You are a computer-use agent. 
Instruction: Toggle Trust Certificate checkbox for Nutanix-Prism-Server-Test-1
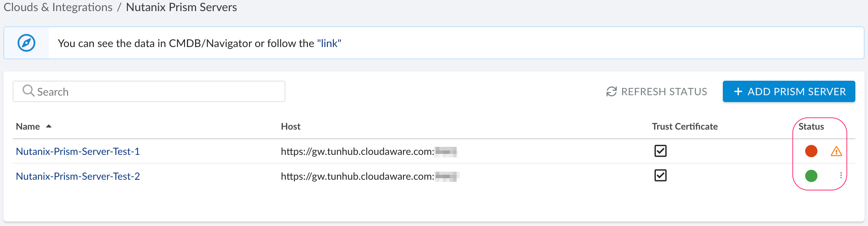click(660, 151)
